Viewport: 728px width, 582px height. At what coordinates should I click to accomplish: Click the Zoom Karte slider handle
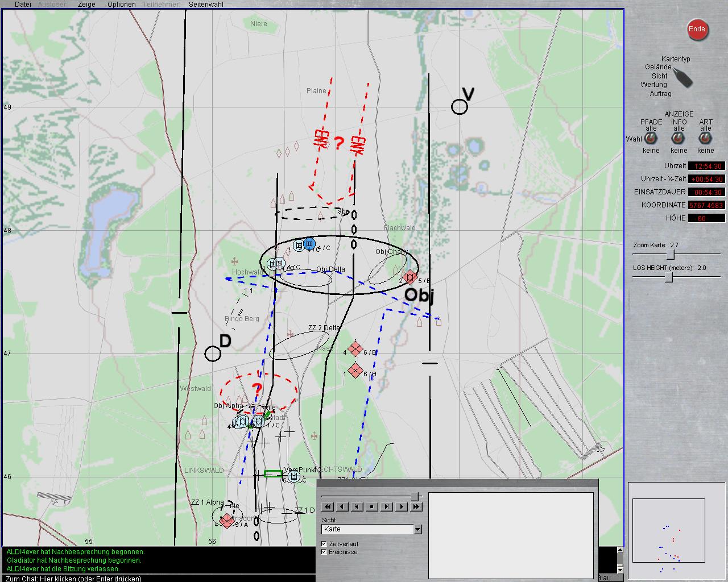[x=671, y=254]
